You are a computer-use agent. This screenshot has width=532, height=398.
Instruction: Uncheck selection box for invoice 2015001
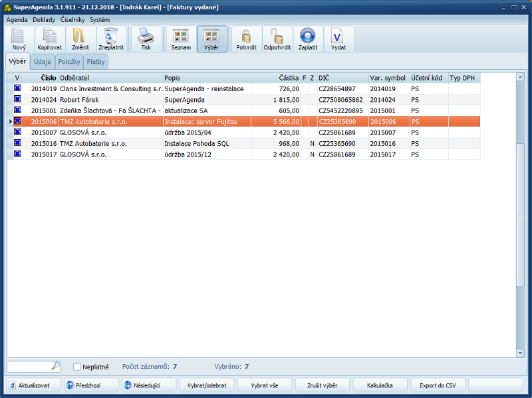click(17, 110)
